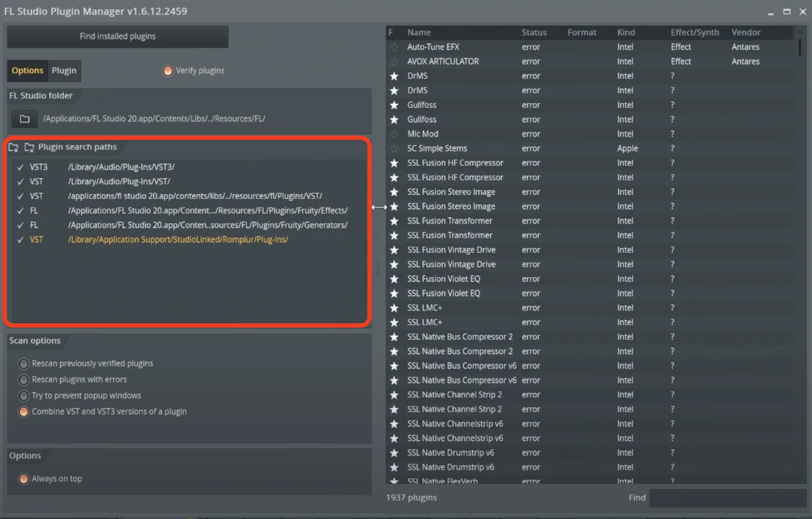
Task: Collapse the Scan options section
Action: (x=35, y=341)
